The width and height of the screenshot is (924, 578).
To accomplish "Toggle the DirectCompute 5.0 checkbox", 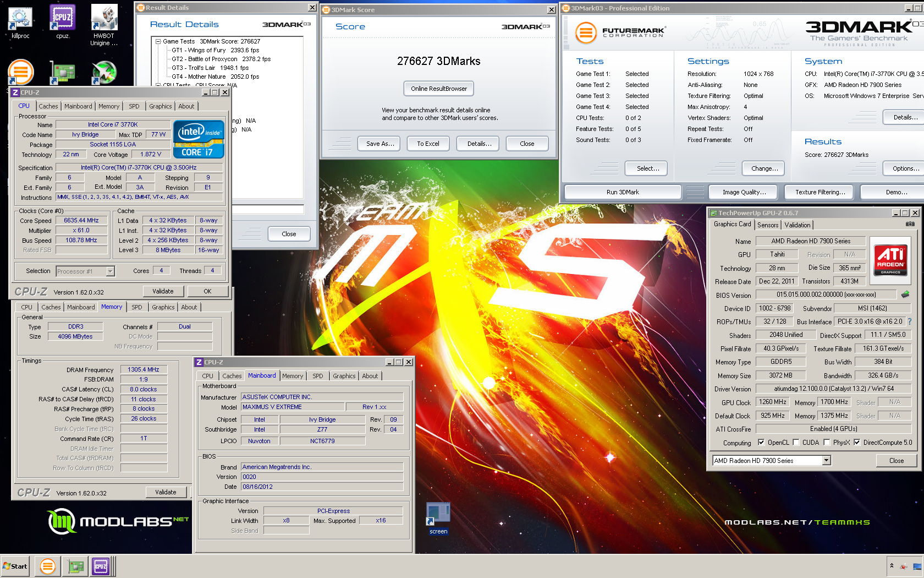I will pos(857,442).
